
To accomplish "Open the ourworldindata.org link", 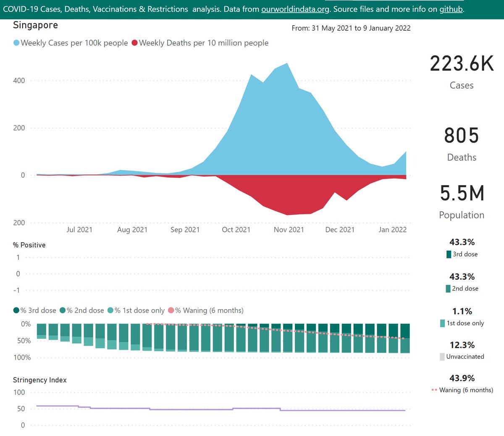I will (295, 9).
